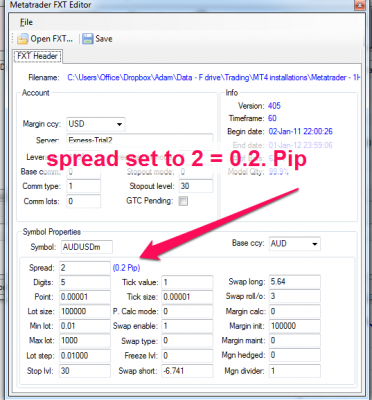Click the Swap short field
The image size is (372, 400).
click(187, 371)
